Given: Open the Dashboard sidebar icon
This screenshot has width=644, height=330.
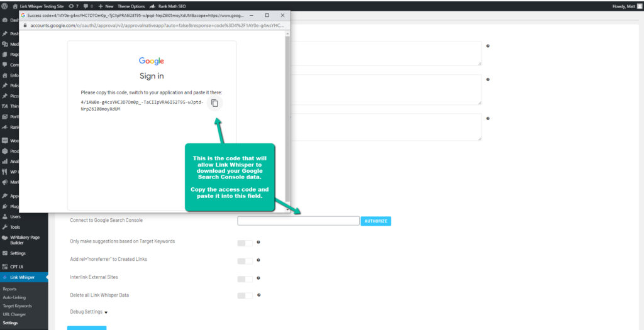Looking at the screenshot, I should [5, 19].
